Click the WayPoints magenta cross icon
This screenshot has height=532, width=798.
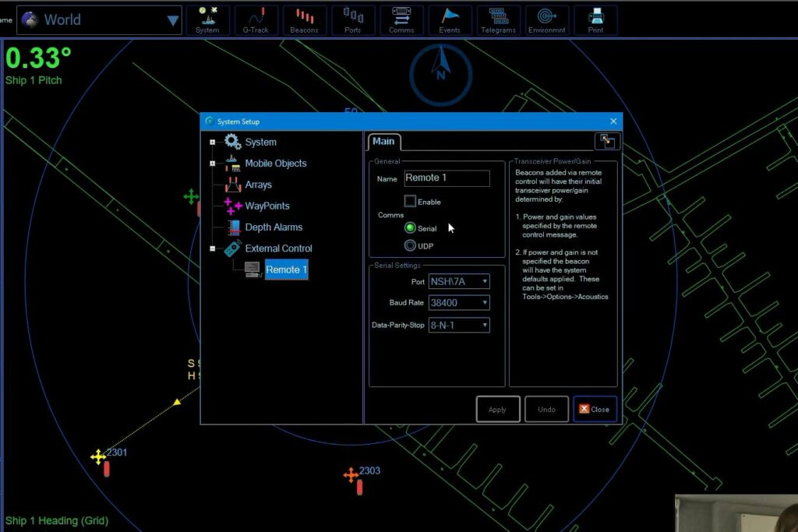[232, 206]
